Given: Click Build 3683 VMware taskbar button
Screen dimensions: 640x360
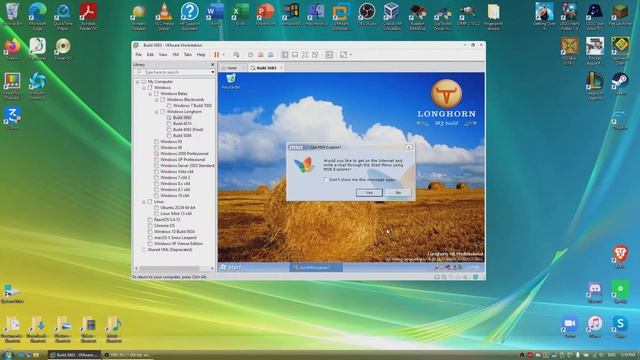Looking at the screenshot, I should point(74,355).
